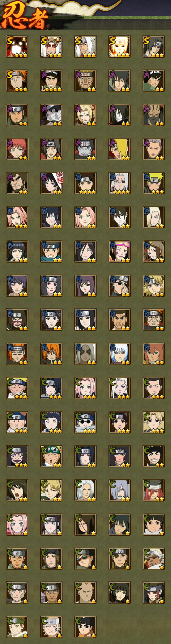Select C-rank Tayuya with red hair and bandaged hat
Screen dimensions: 171x644
point(154,491)
